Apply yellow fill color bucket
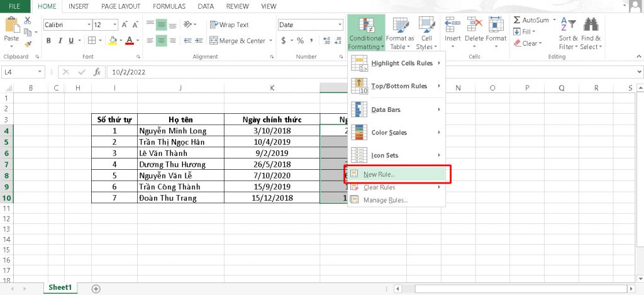 point(113,40)
